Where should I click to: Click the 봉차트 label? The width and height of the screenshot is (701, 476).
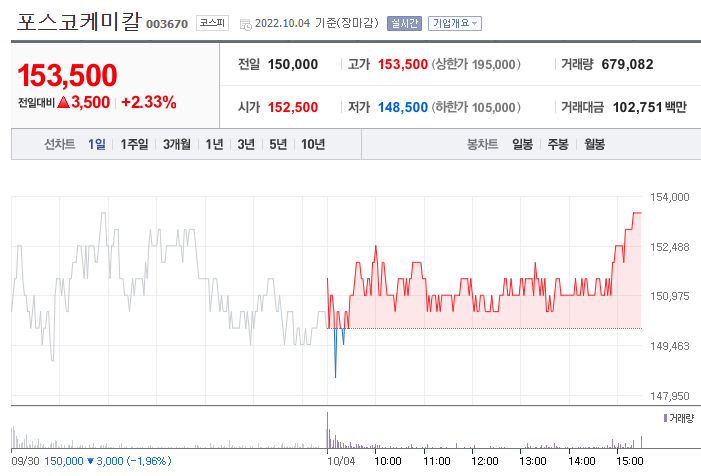[482, 144]
